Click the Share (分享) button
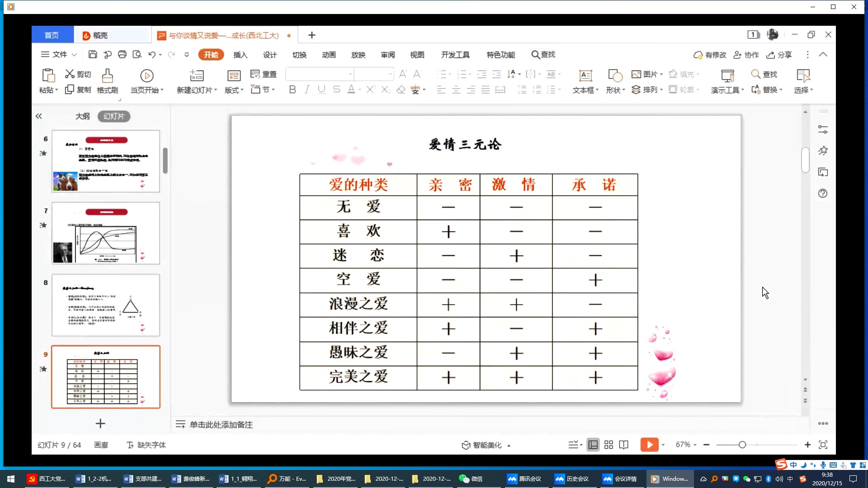This screenshot has height=488, width=868. click(x=779, y=55)
